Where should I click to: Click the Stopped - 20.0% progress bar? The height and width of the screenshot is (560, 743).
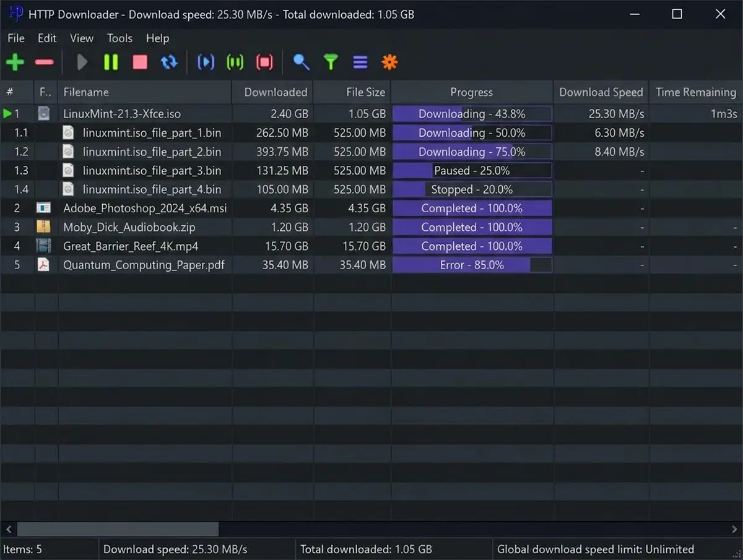(x=472, y=190)
